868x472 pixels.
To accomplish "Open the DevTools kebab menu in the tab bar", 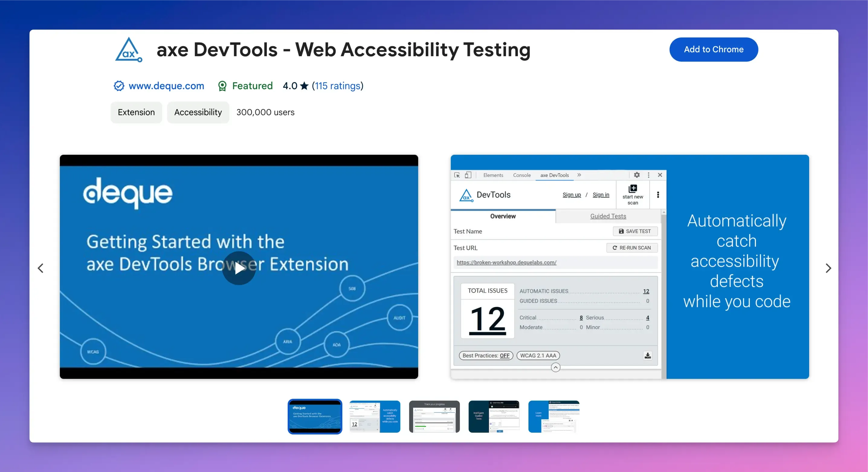I will (x=648, y=175).
